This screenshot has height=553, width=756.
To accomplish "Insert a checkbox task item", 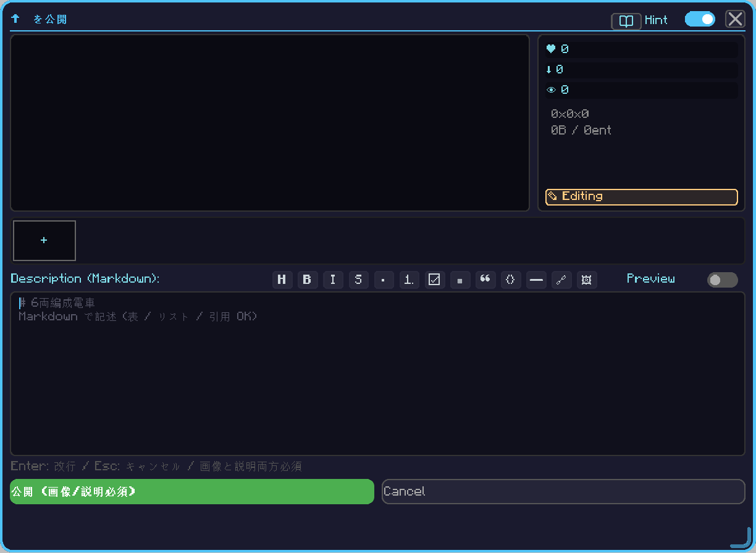I will click(434, 280).
